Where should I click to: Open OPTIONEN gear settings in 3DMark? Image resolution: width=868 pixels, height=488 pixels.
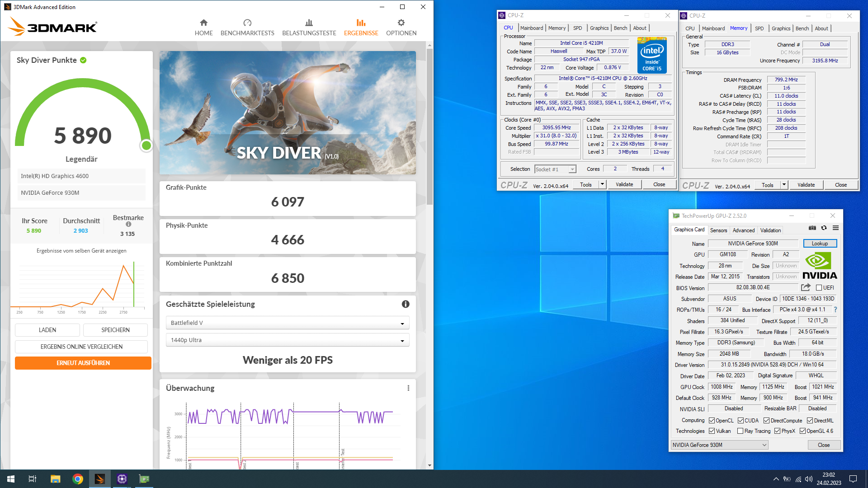pos(401,28)
